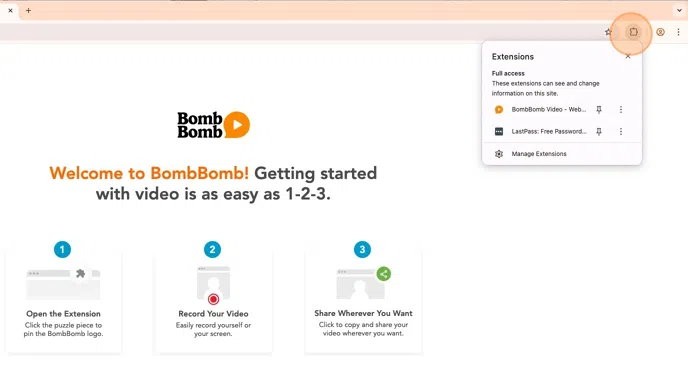Click the LastPass extension icon
The image size is (688, 384).
pyautogui.click(x=499, y=131)
